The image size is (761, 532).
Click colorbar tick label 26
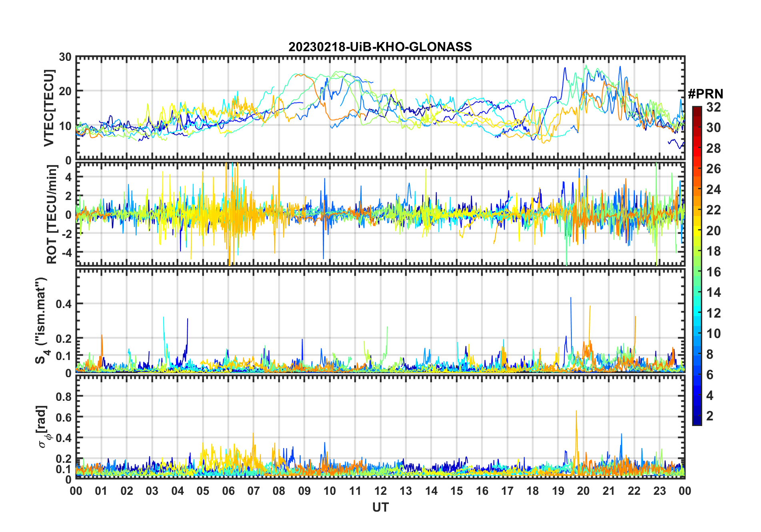(713, 169)
